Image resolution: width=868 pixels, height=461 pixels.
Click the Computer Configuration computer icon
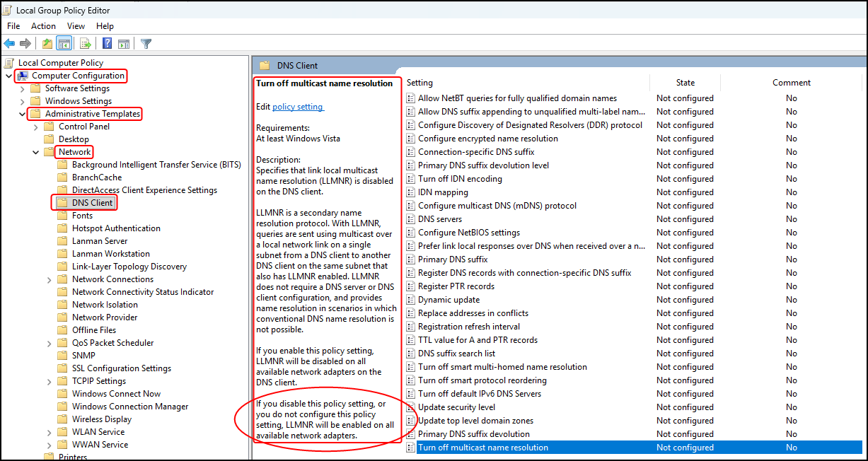[x=23, y=76]
